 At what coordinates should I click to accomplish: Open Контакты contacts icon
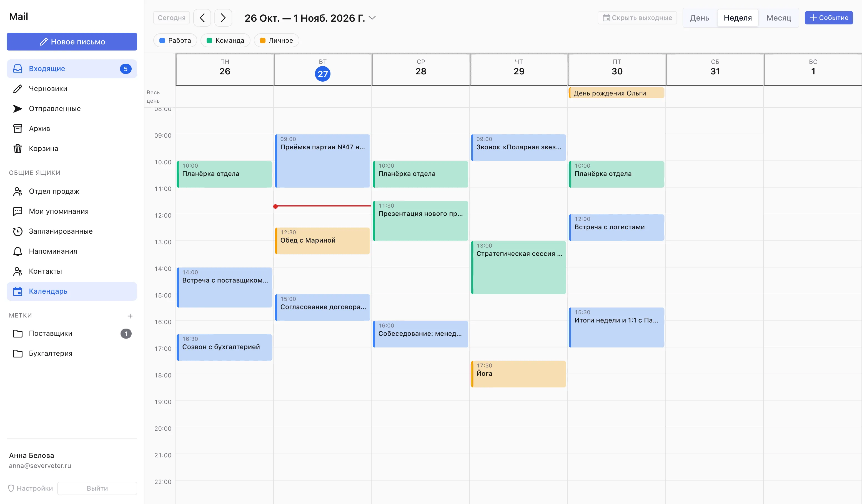click(18, 271)
